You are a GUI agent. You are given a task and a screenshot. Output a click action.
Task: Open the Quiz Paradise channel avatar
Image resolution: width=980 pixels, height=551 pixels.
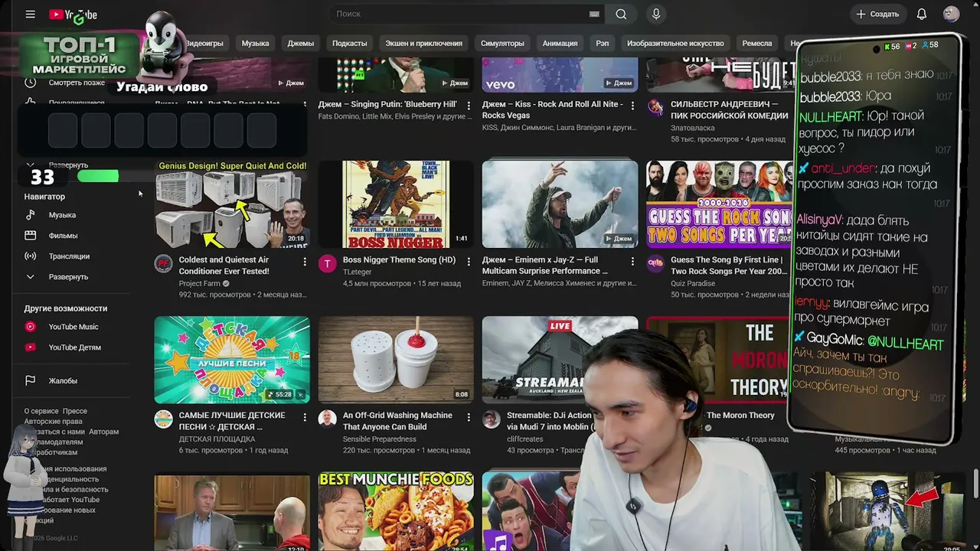tap(655, 264)
